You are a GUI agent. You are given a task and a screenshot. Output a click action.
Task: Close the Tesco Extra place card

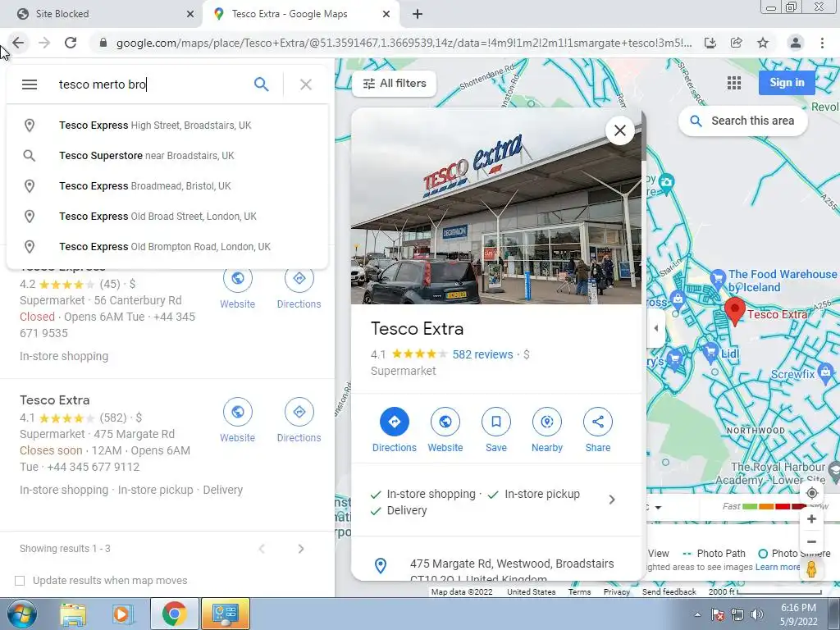coord(620,130)
